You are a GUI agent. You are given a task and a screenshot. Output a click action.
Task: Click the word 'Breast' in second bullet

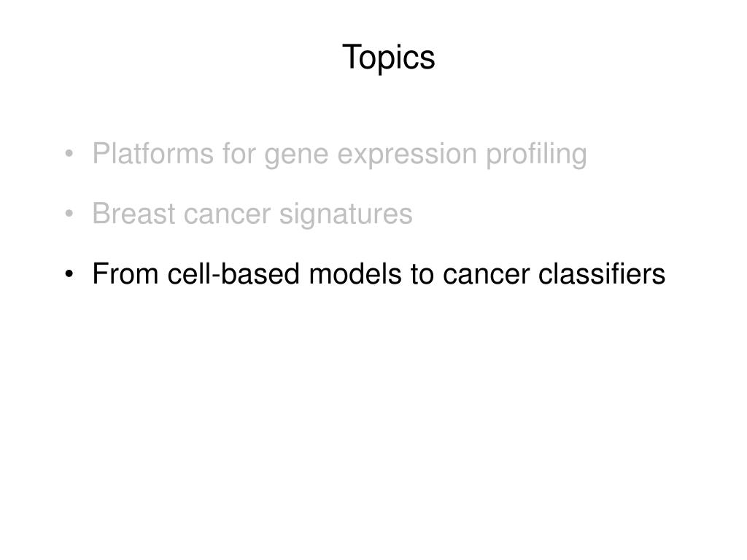(134, 214)
